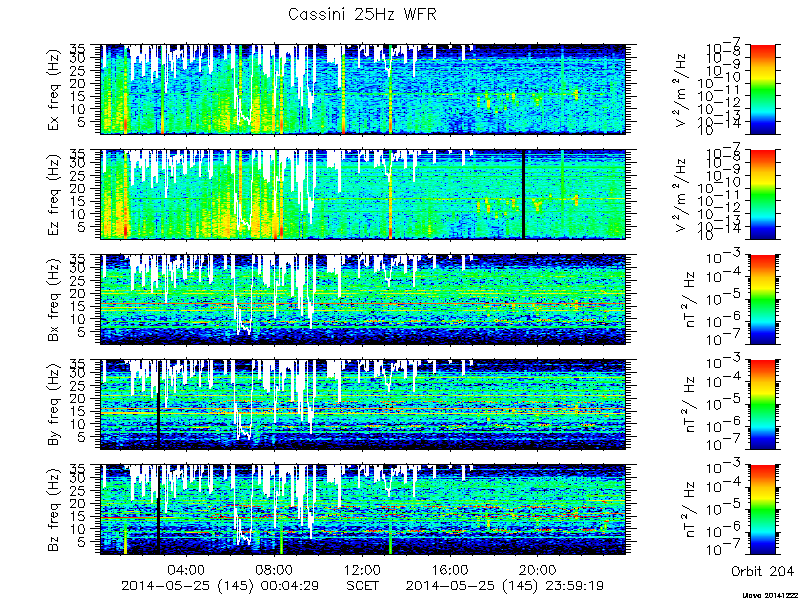Image resolution: width=800 pixels, height=600 pixels.
Task: Click the By panel color scale bar
Action: coord(762,405)
